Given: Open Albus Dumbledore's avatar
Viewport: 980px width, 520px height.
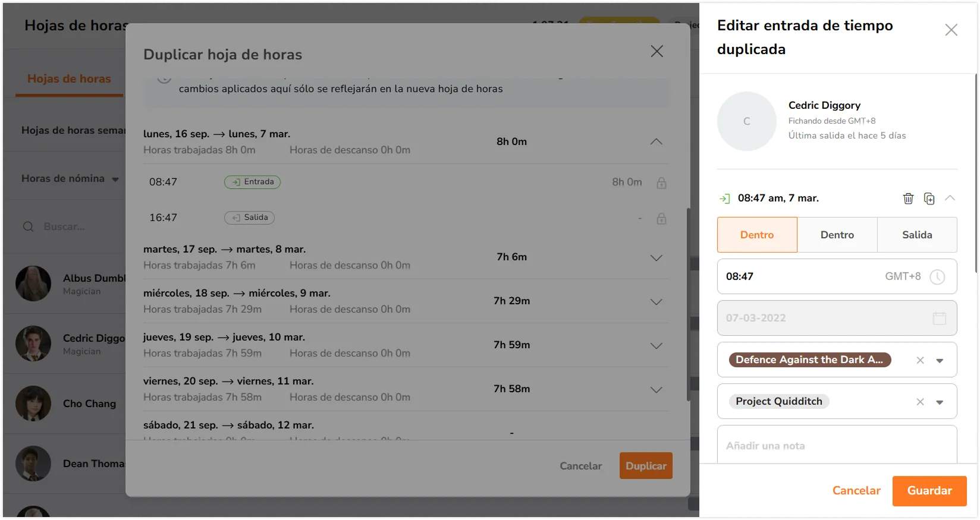Looking at the screenshot, I should [x=33, y=283].
